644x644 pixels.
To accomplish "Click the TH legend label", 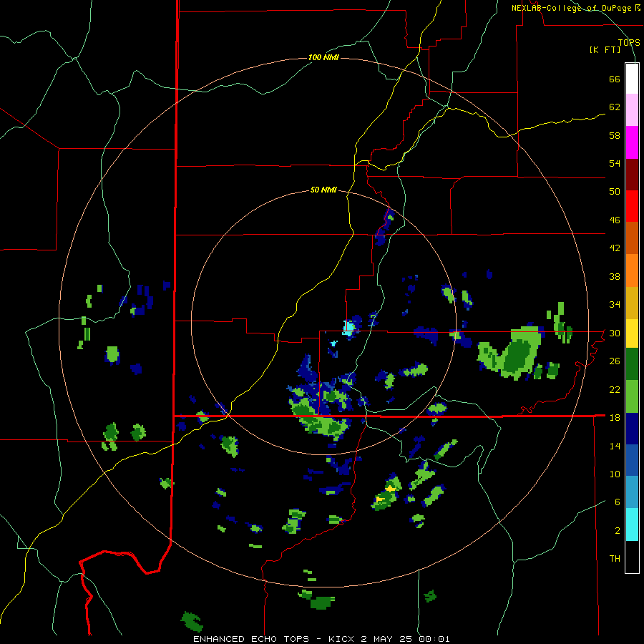I will (x=615, y=559).
